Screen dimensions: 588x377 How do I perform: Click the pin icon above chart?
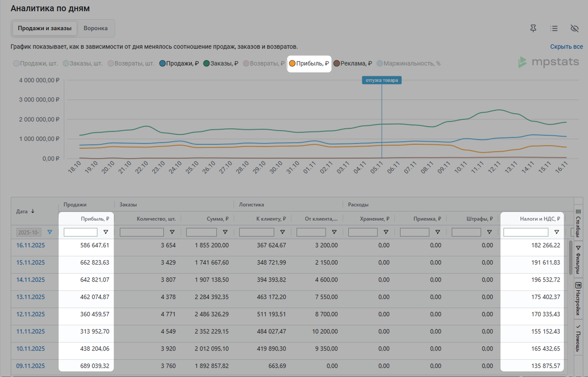(x=533, y=28)
